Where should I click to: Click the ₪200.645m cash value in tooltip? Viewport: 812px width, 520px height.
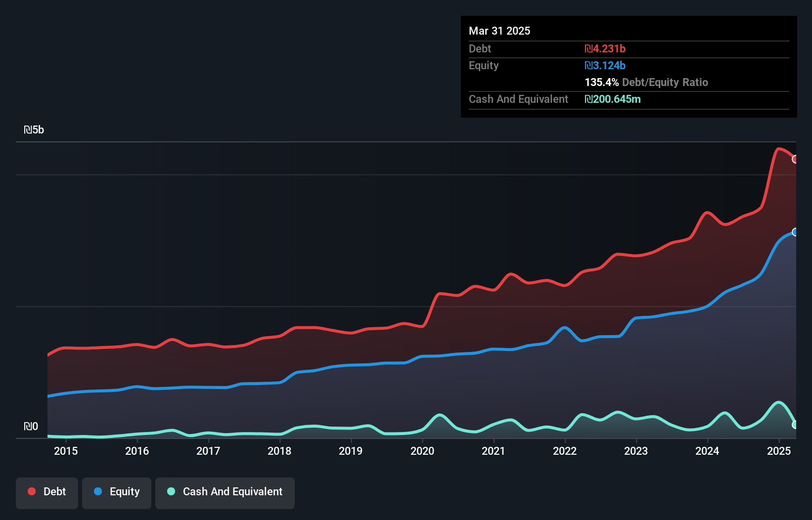pyautogui.click(x=612, y=99)
